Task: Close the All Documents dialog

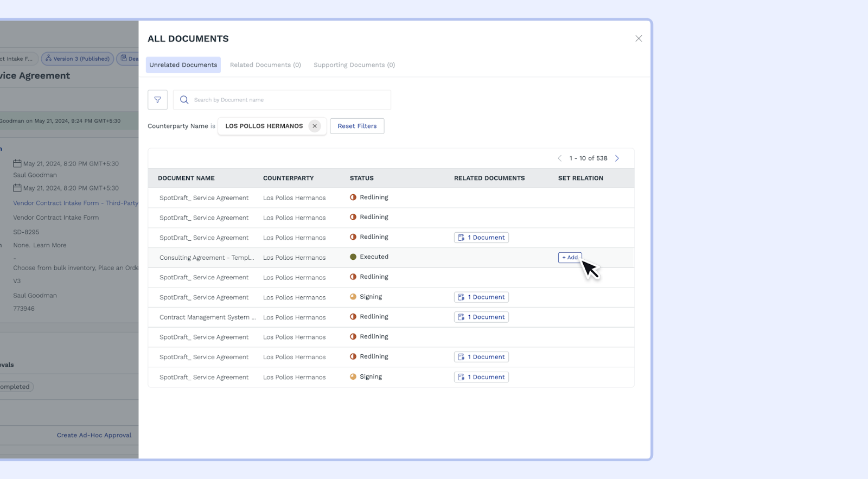Action: (x=639, y=39)
